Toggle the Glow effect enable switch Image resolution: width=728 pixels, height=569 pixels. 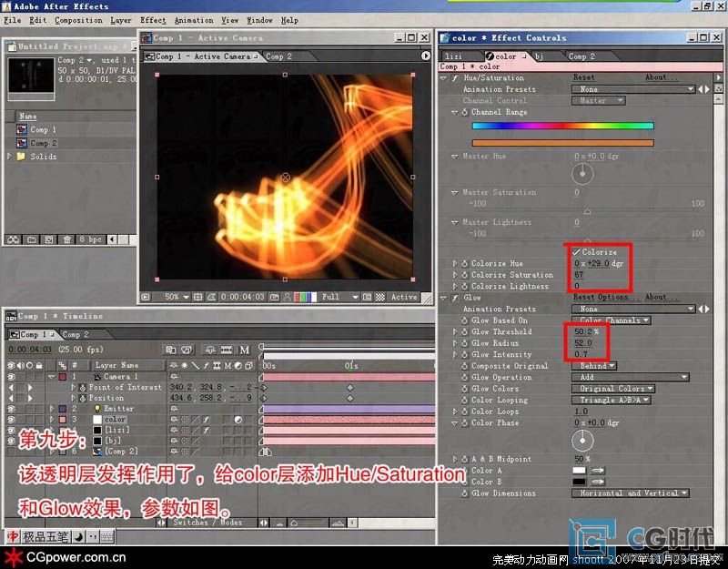(x=456, y=298)
